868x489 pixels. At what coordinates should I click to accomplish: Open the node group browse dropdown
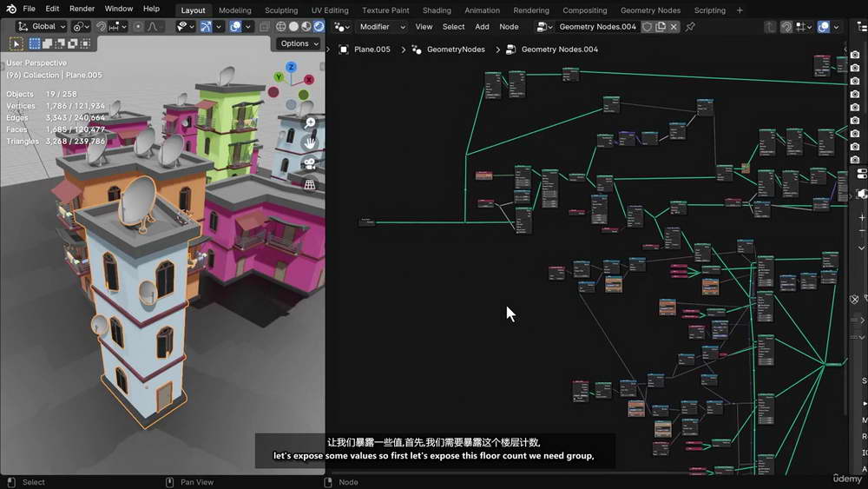coord(544,27)
